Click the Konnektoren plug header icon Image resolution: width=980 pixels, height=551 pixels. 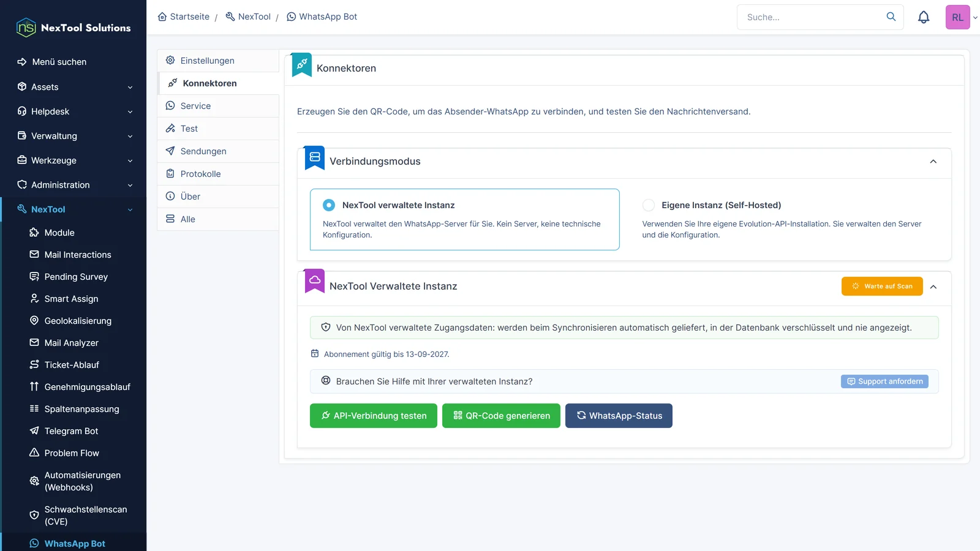pos(302,64)
